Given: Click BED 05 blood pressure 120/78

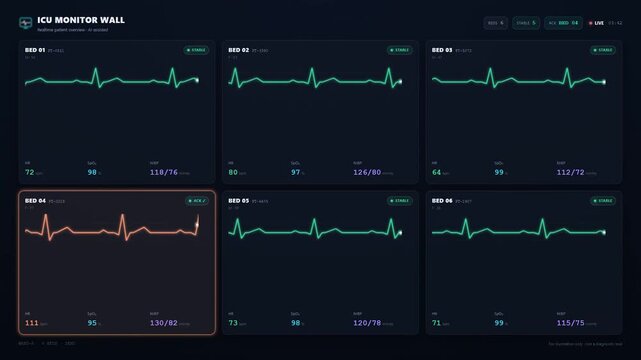Looking at the screenshot, I should click(367, 323).
